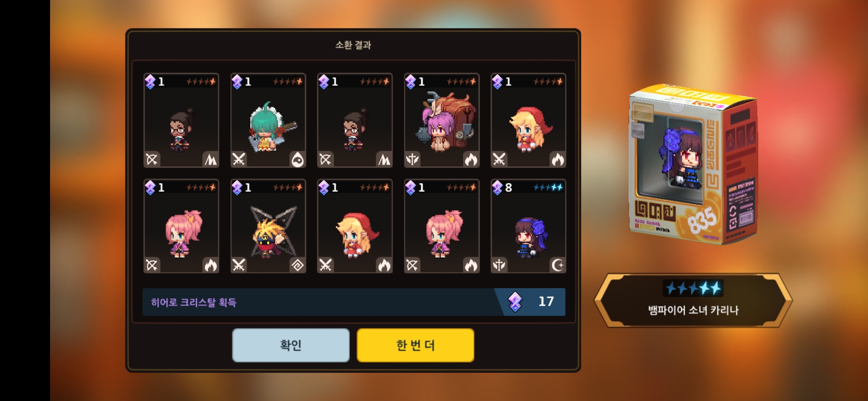This screenshot has height=401, width=868.
Task: Click the 뱀파이어 소녀 카리나 name banner
Action: [x=693, y=301]
